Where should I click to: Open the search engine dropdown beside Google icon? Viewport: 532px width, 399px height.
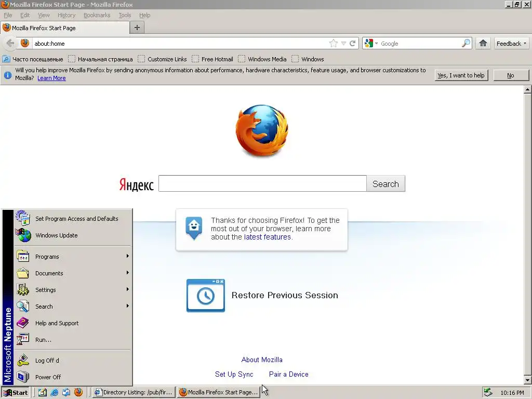[376, 44]
